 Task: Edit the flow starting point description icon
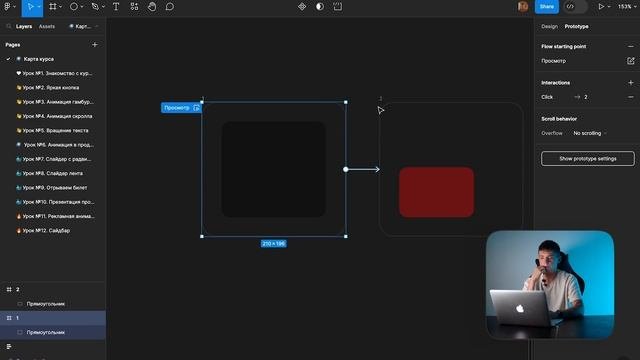pos(631,61)
